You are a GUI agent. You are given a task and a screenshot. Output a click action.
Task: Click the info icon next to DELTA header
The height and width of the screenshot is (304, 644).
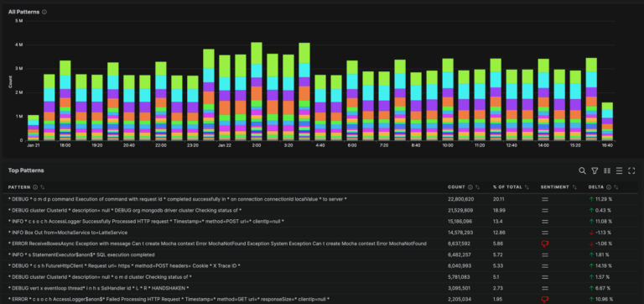click(609, 187)
